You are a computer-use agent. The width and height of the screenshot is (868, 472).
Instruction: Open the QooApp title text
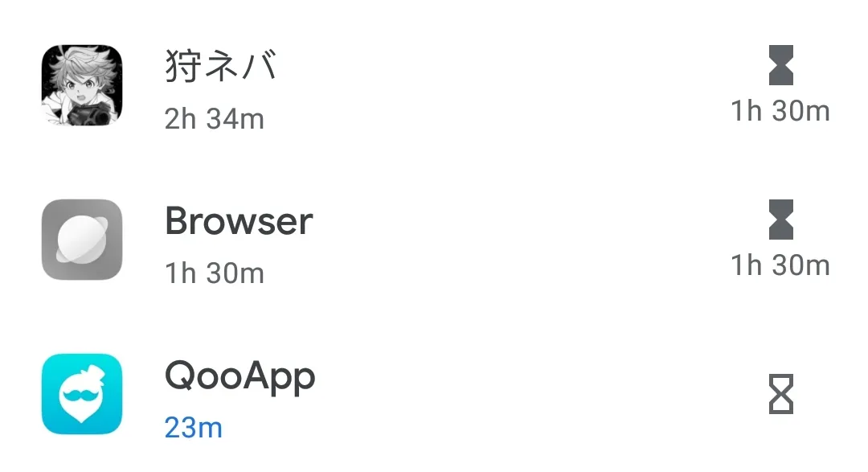(x=240, y=376)
